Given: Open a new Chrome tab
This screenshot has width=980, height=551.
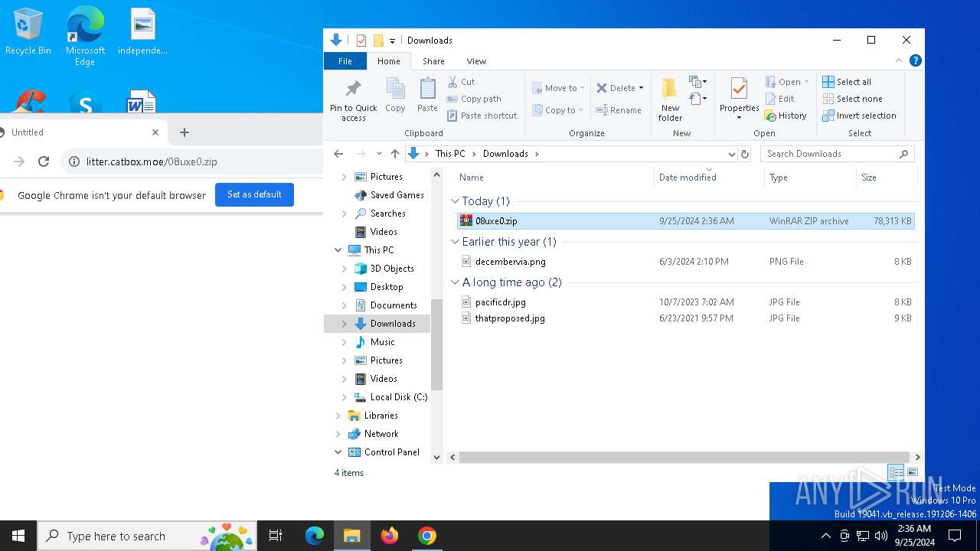Looking at the screenshot, I should tap(184, 132).
